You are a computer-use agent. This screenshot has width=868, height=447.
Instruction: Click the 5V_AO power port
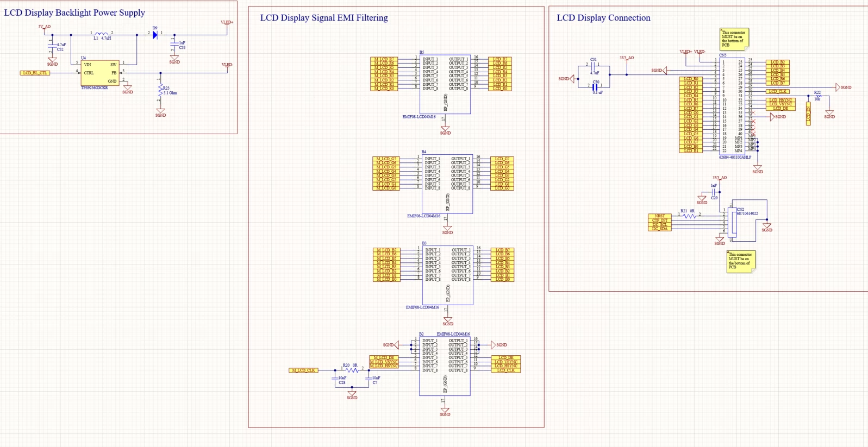pyautogui.click(x=45, y=27)
